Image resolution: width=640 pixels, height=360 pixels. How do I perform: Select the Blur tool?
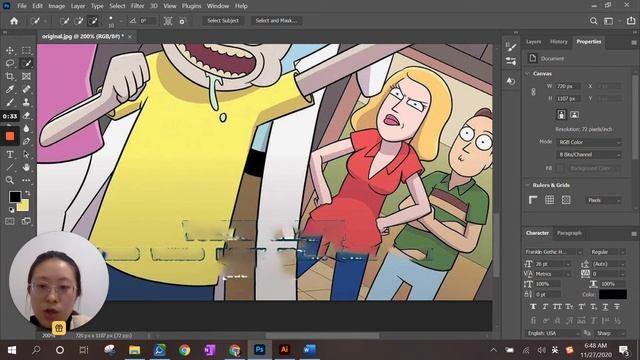coord(26,129)
